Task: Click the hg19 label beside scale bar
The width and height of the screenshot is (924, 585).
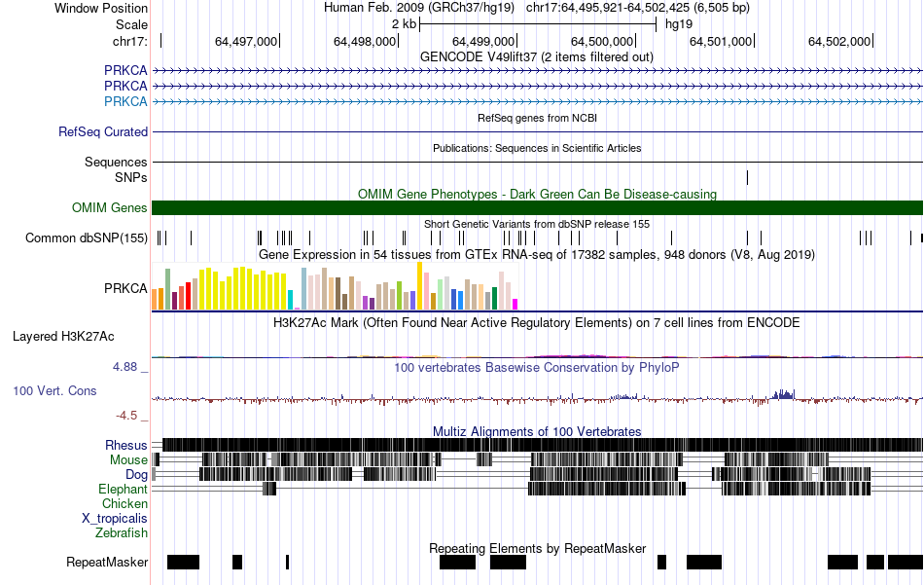Action: [679, 24]
